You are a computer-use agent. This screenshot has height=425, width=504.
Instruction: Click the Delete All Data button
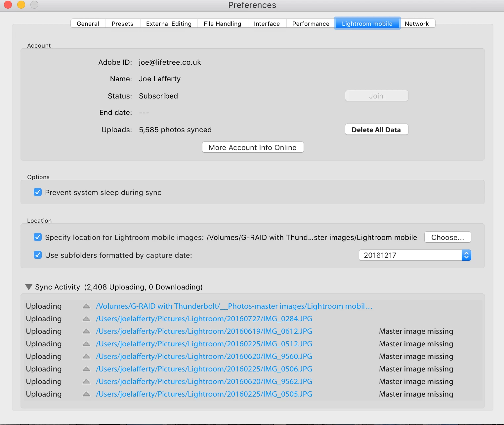click(x=376, y=130)
